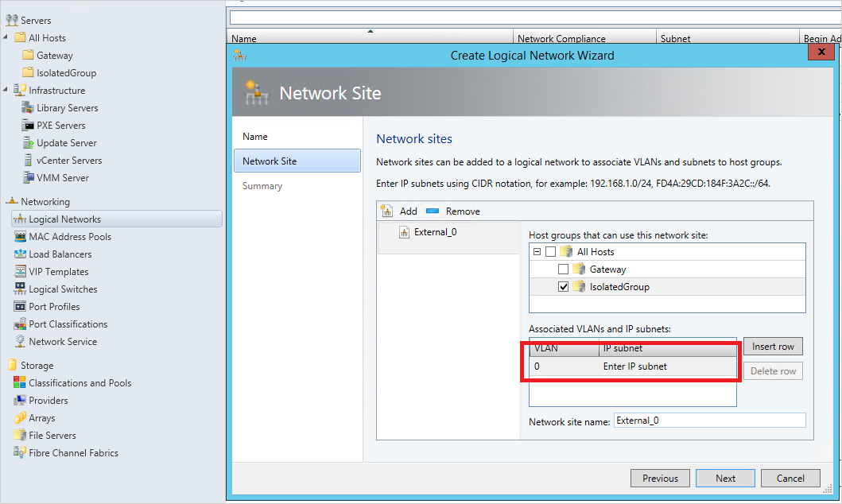842x504 pixels.
Task: Click the Logical Networks icon
Action: [20, 219]
